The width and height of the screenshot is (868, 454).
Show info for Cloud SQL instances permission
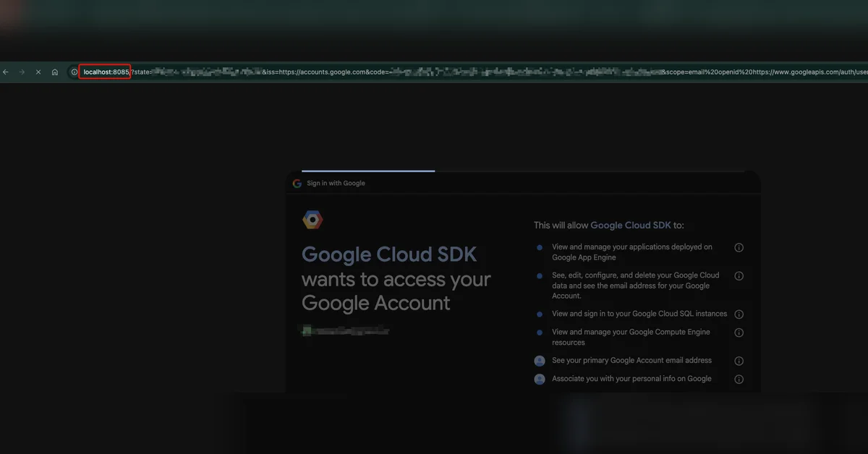pyautogui.click(x=739, y=314)
